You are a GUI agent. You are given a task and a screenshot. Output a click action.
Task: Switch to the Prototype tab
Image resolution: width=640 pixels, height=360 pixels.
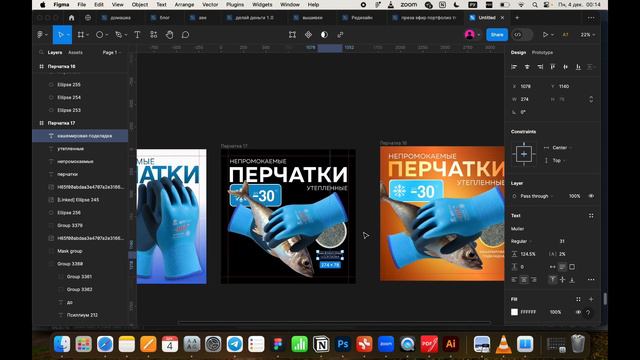click(x=542, y=52)
